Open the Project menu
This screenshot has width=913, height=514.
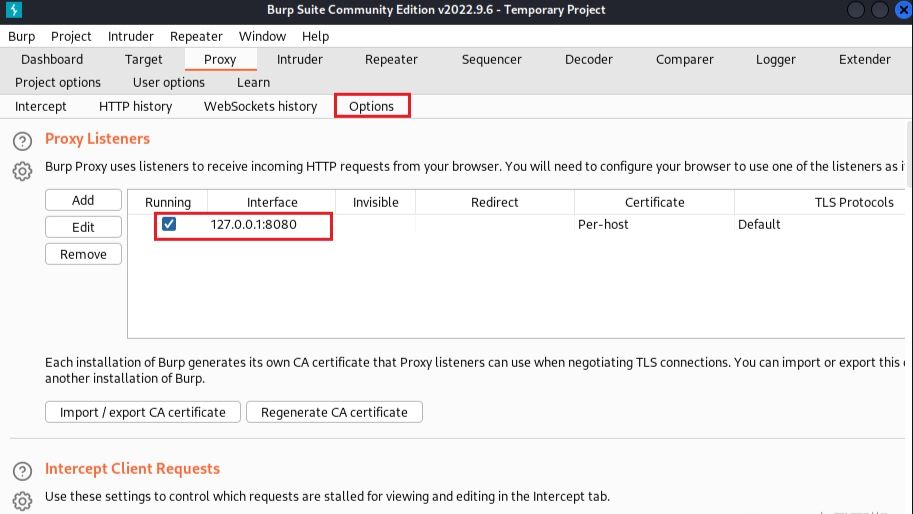tap(71, 36)
